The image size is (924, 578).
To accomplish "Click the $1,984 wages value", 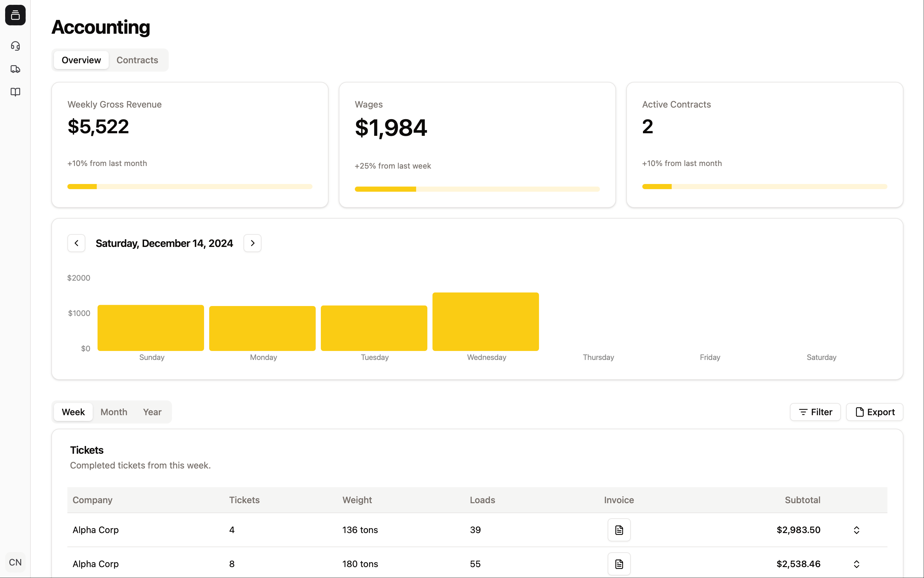I will click(391, 128).
